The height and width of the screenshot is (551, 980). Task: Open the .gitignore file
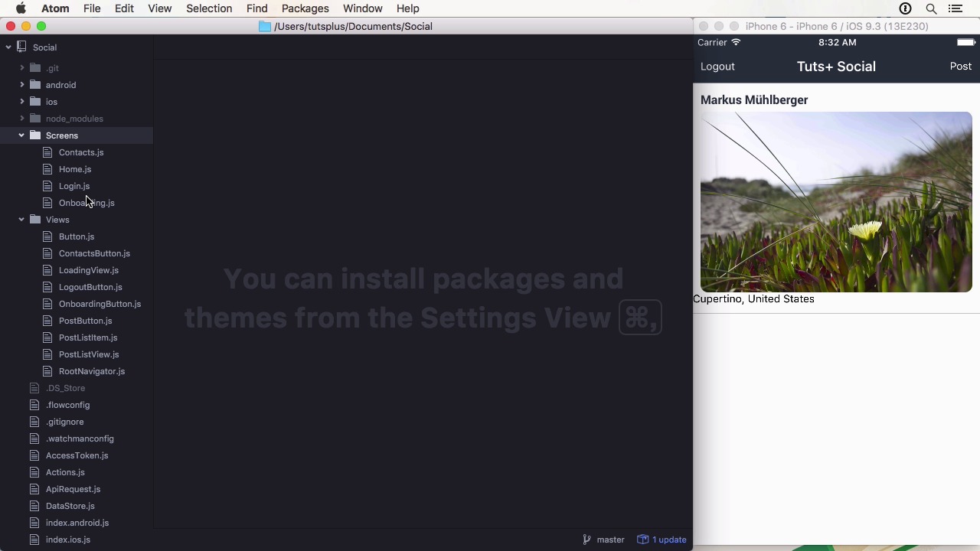click(x=64, y=422)
